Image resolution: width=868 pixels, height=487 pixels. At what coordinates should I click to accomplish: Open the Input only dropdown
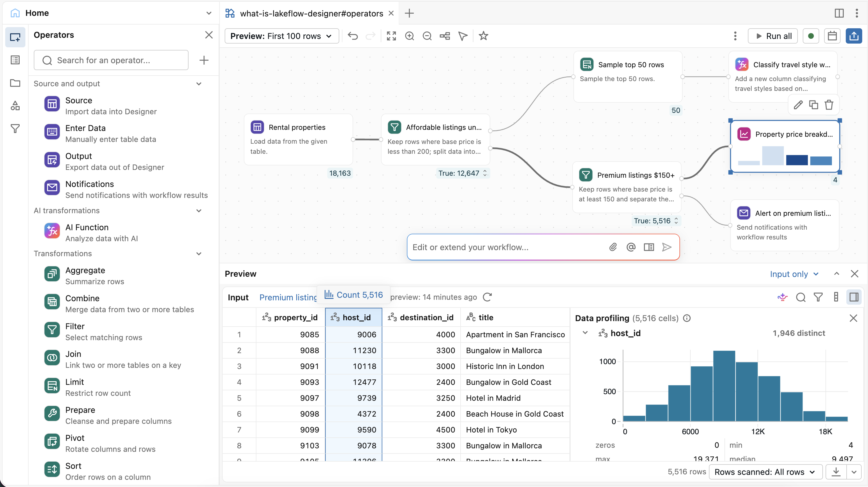794,274
